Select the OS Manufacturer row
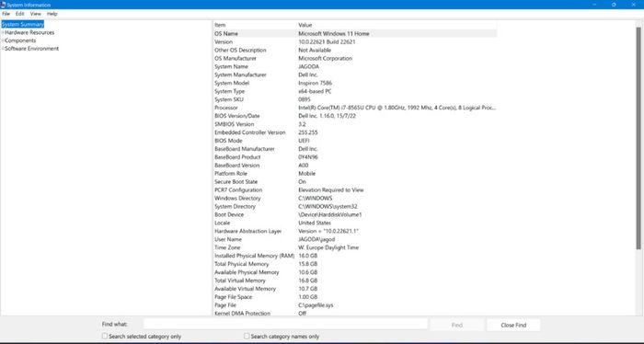This screenshot has width=644, height=344. 355,58
